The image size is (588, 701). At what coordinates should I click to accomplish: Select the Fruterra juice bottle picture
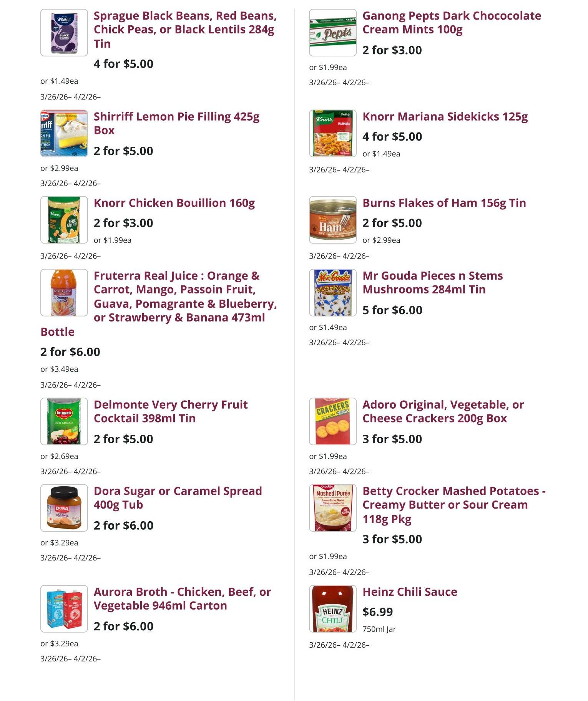pyautogui.click(x=64, y=293)
